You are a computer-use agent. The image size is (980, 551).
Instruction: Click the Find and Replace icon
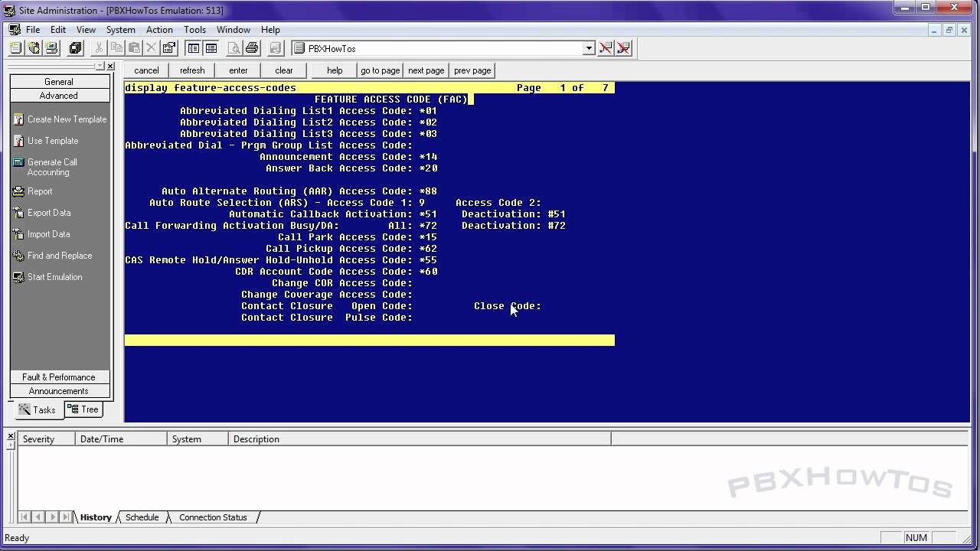pyautogui.click(x=18, y=256)
